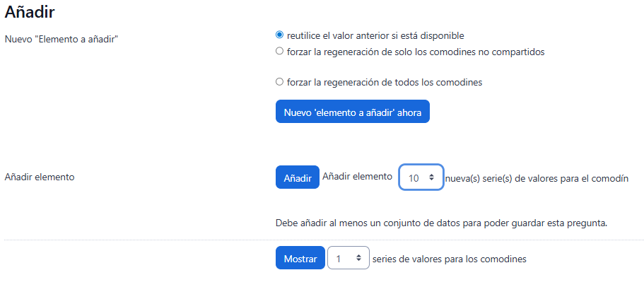The width and height of the screenshot is (644, 287).
Task: Click the left-column "Añadir elemento" label
Action: [x=40, y=177]
